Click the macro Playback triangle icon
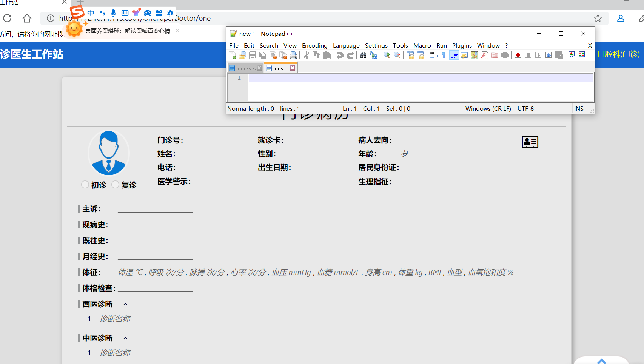The height and width of the screenshot is (364, 644). tap(538, 55)
